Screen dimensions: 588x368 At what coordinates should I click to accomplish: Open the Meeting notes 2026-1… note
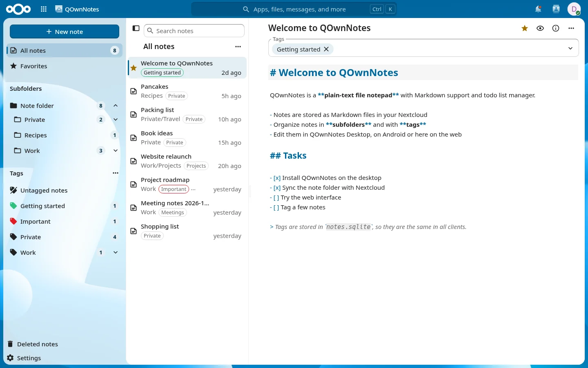[187, 208]
